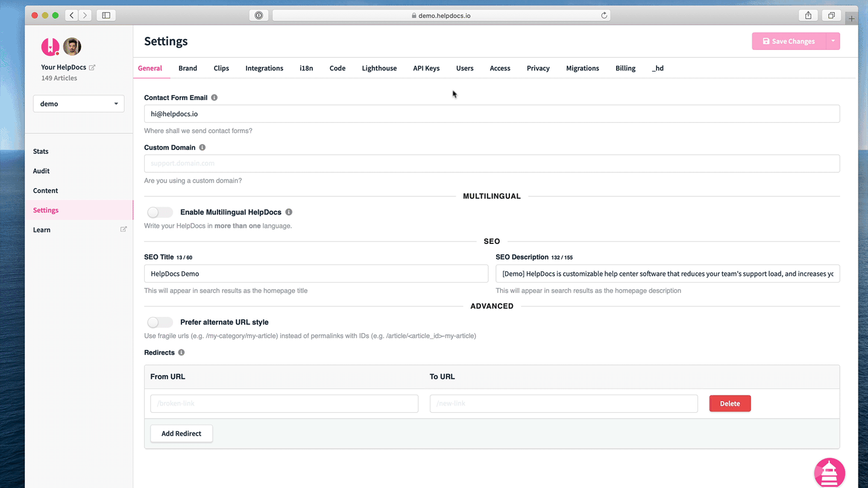
Task: Click the Learn external link icon
Action: [124, 230]
